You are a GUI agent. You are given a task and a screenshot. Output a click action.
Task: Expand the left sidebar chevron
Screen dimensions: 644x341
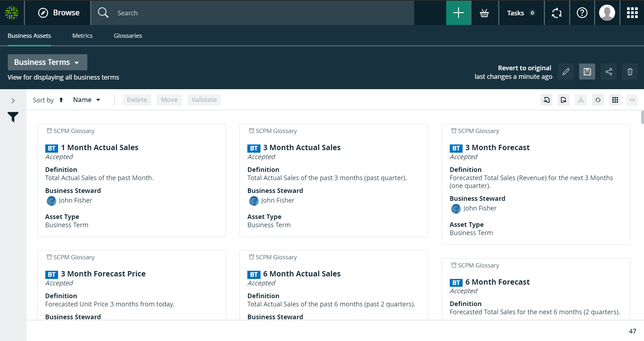coord(13,101)
